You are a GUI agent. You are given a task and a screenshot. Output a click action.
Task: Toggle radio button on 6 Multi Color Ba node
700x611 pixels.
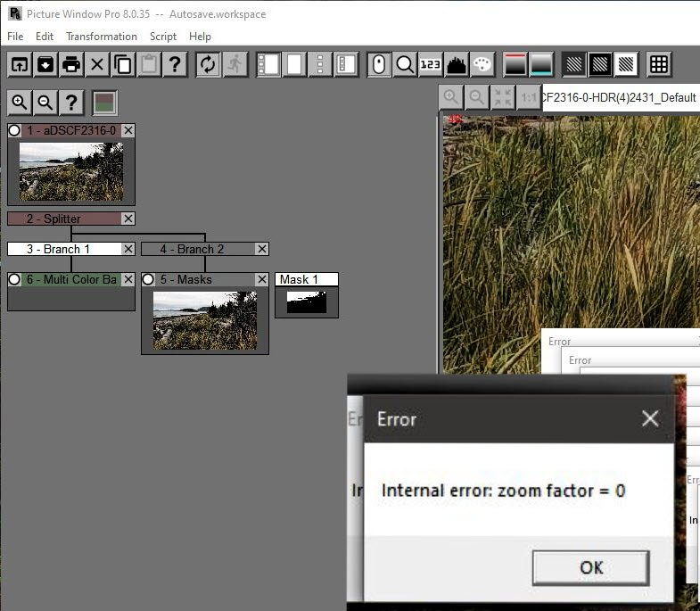click(x=14, y=279)
